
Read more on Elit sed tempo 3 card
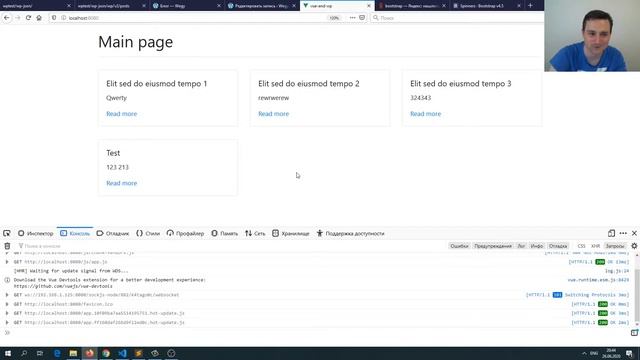tap(426, 114)
